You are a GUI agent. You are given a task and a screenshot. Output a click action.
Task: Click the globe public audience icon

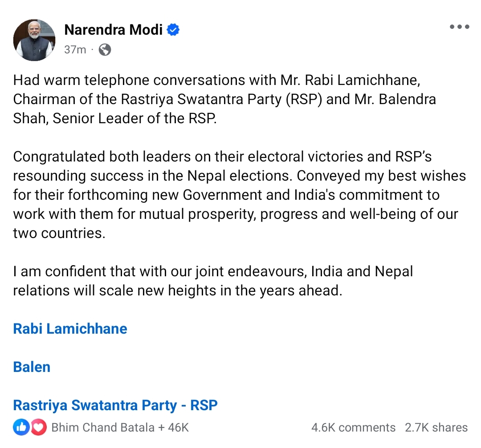[104, 49]
